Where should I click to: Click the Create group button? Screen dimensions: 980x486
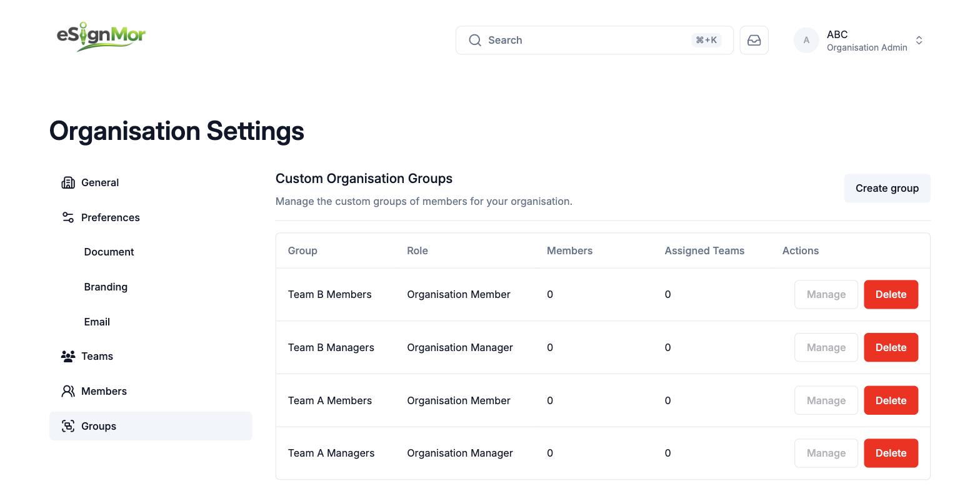pyautogui.click(x=887, y=188)
